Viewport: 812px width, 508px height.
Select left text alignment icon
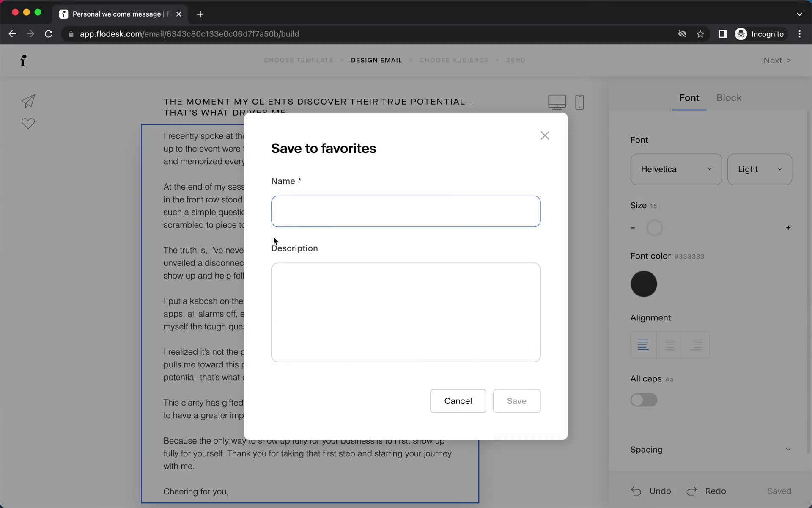coord(643,345)
